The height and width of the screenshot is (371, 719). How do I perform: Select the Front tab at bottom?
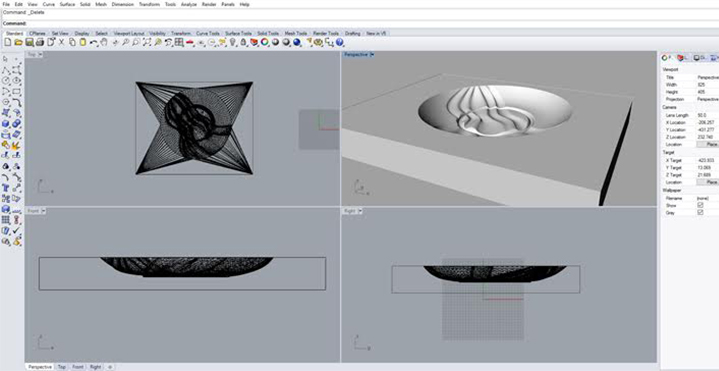[x=77, y=367]
